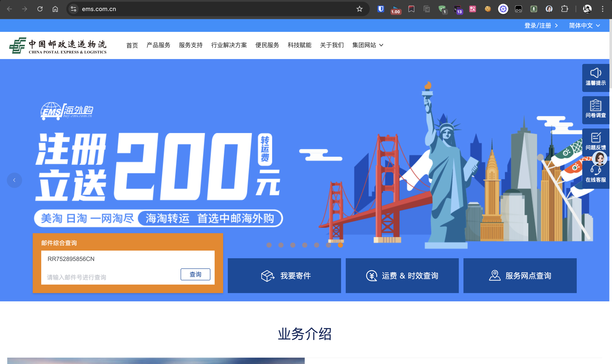Click the 查询 search button
This screenshot has width=612, height=364.
point(195,274)
